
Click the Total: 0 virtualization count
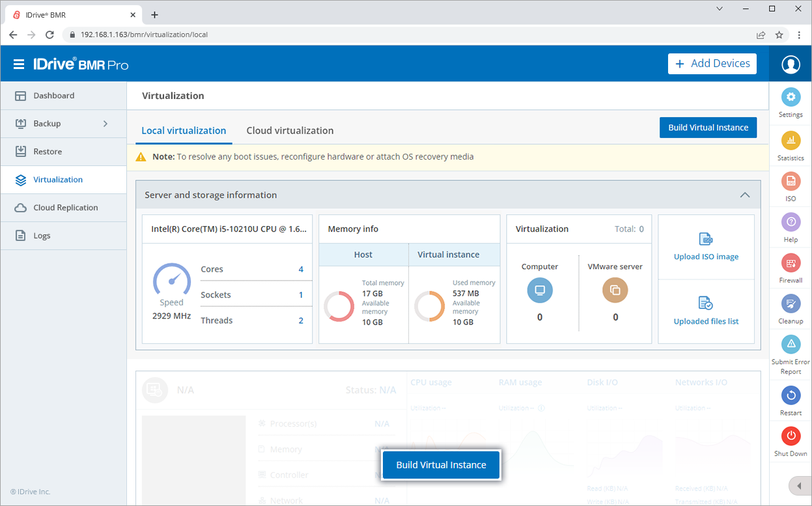coord(629,229)
